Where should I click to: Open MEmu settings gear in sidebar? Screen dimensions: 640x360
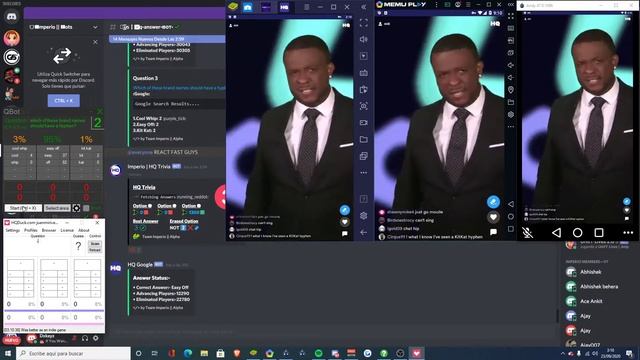[511, 115]
